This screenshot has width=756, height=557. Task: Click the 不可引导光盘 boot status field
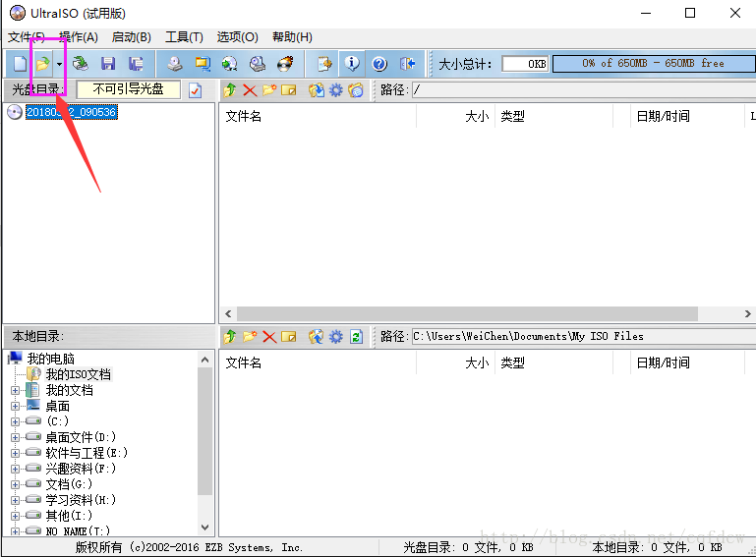[128, 89]
